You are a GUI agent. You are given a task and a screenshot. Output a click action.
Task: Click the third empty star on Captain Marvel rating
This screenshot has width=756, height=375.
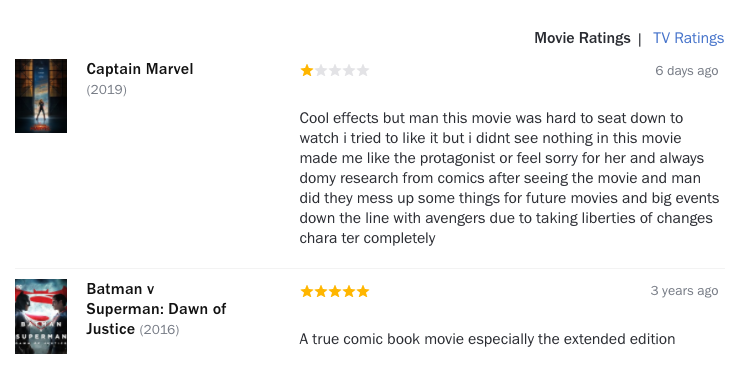(335, 71)
